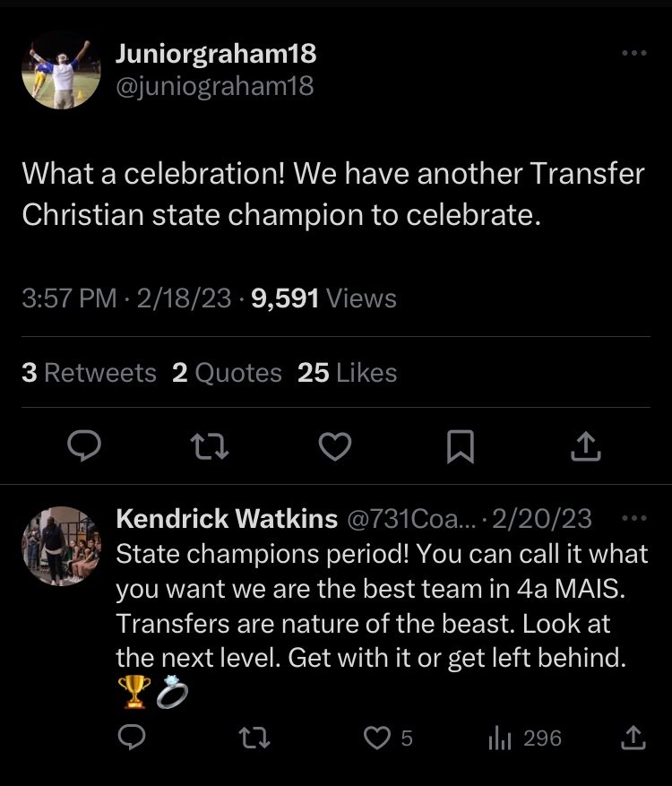
Task: Open more options on Kendrick Watkins reply
Action: click(x=633, y=518)
